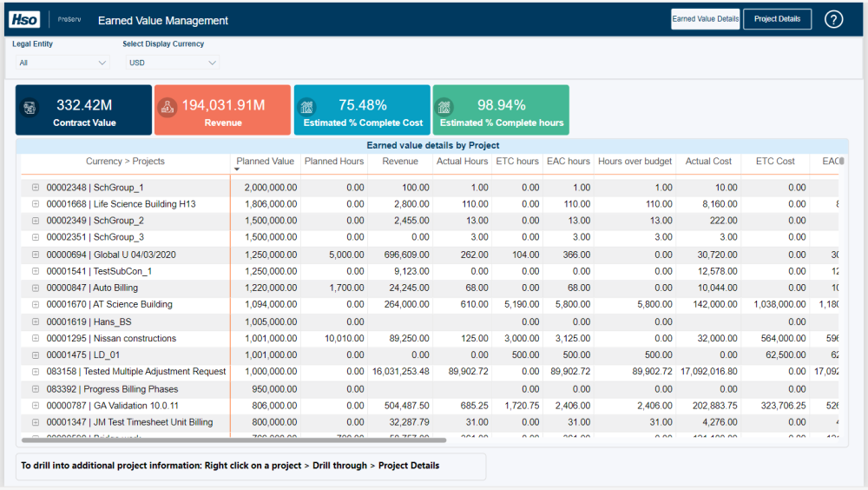Expand the Life Science Building H13 row
The image size is (868, 490).
point(36,204)
